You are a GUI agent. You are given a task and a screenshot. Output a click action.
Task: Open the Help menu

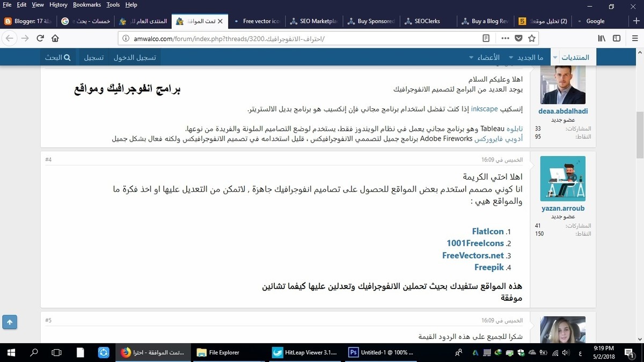[131, 5]
